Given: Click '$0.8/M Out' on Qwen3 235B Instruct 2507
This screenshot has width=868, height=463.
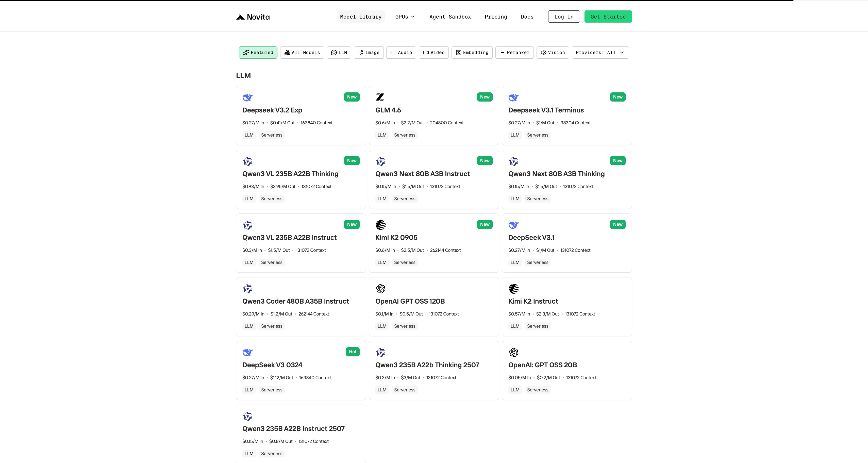Looking at the screenshot, I should click(x=281, y=441).
